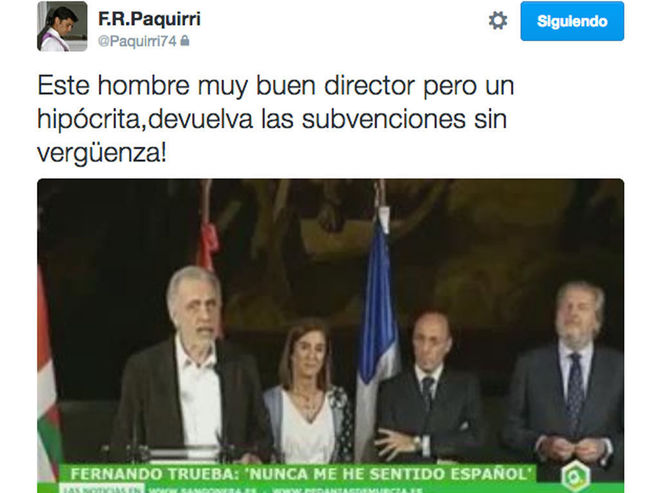Image resolution: width=660 pixels, height=493 pixels.
Task: Click the padlock protected-account icon
Action: coord(185,40)
